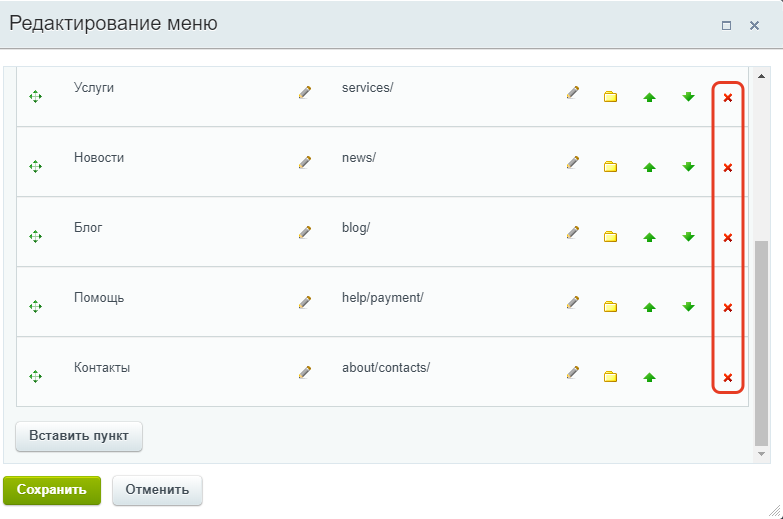Click drag handle of Услуги row
783x519 pixels.
point(35,96)
